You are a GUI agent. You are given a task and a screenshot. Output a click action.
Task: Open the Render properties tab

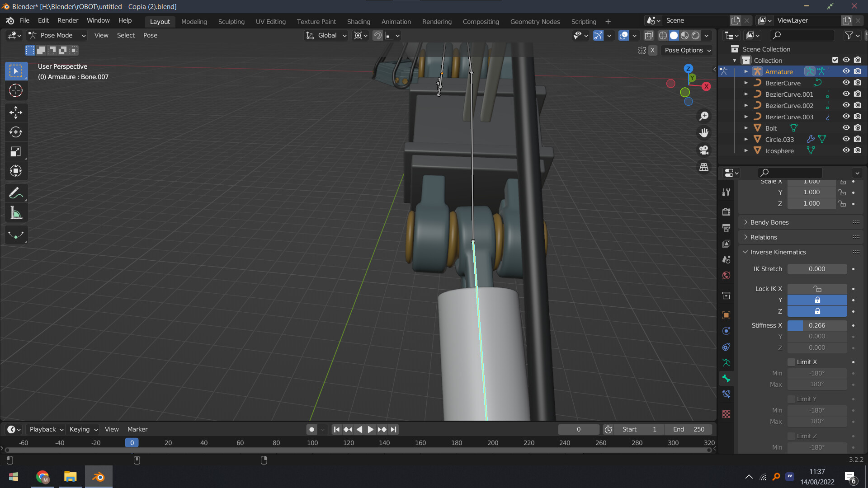tap(726, 212)
